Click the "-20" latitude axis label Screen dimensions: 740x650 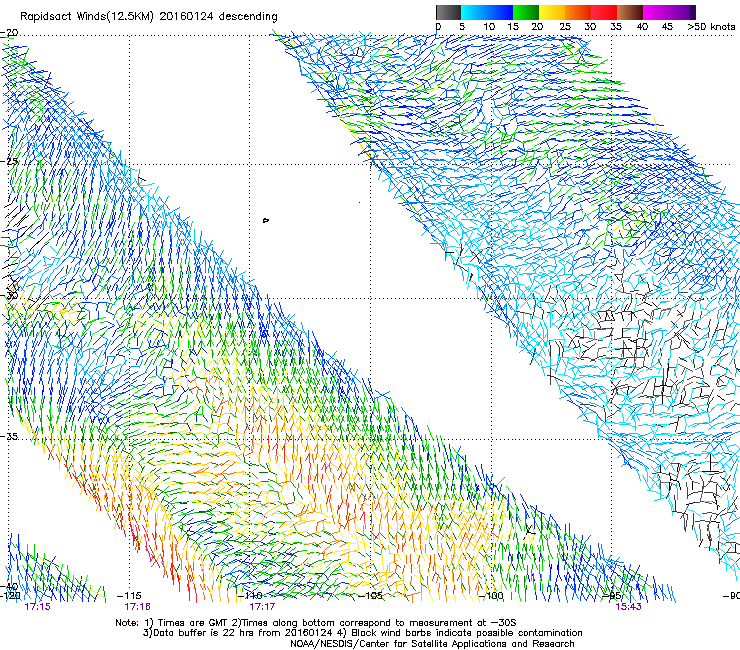point(9,33)
